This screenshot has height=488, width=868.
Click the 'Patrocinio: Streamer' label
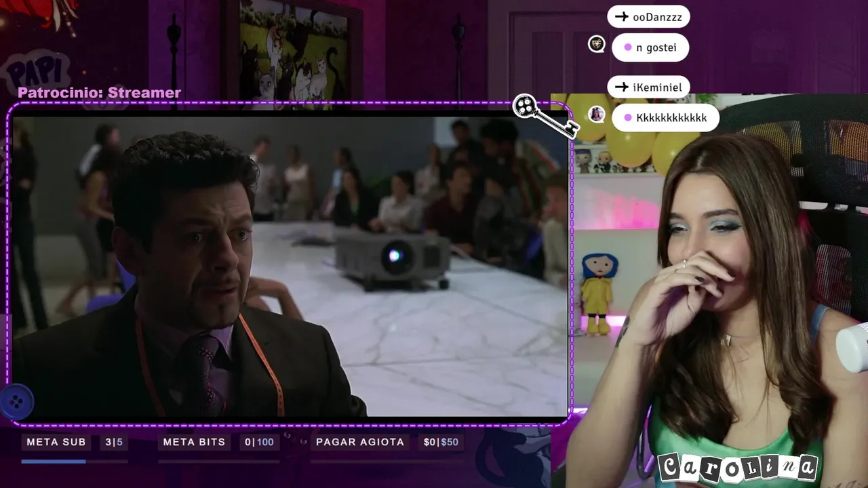(x=99, y=93)
